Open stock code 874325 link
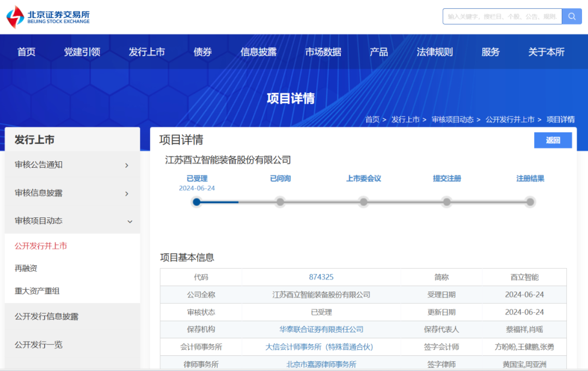Screen dimensions: 588x371 [x=321, y=277]
